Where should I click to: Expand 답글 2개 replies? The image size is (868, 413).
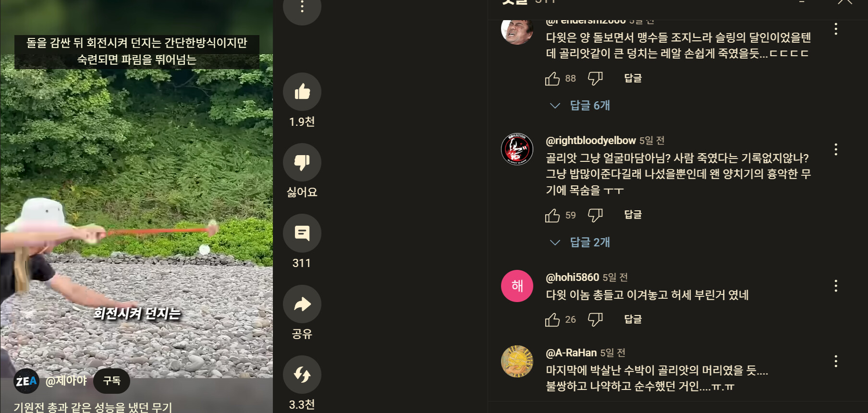pyautogui.click(x=580, y=242)
